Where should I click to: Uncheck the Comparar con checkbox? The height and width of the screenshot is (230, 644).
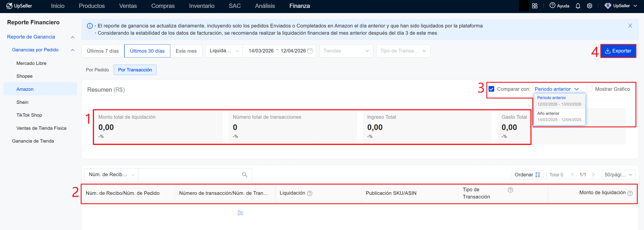(x=492, y=89)
